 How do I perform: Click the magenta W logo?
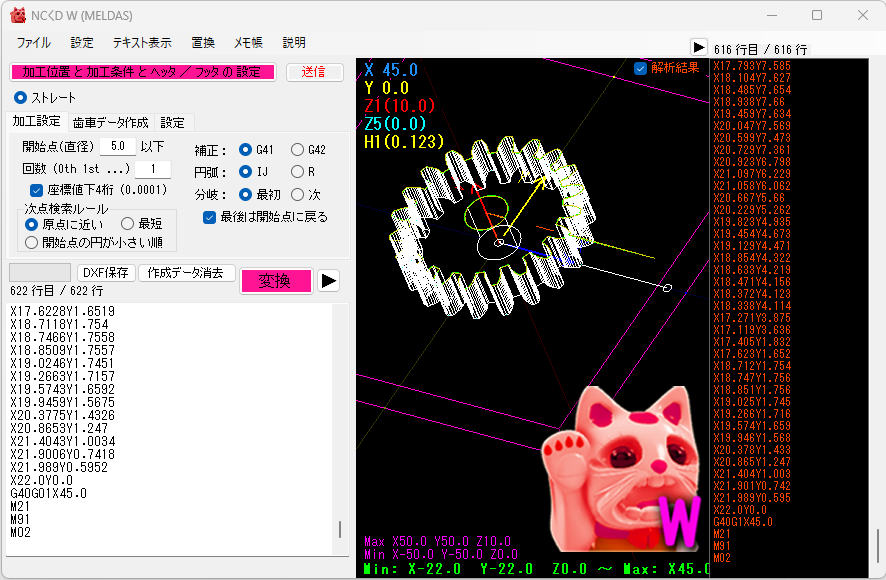[x=682, y=520]
